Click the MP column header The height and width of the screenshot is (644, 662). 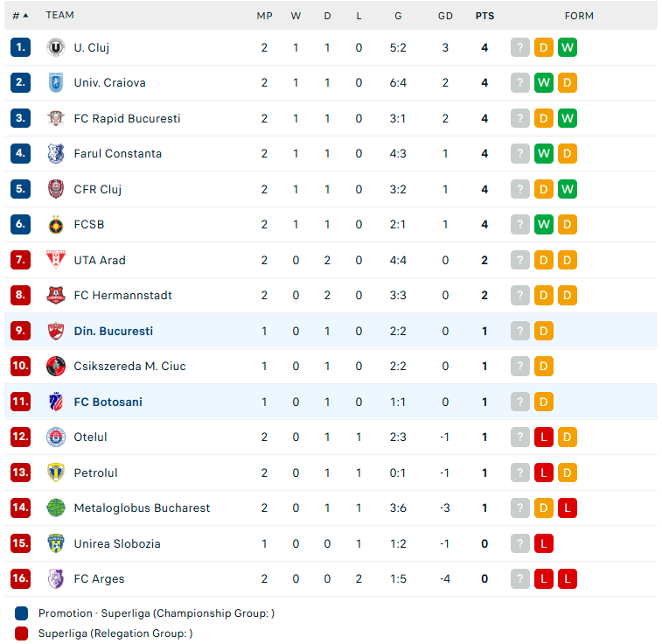(264, 16)
